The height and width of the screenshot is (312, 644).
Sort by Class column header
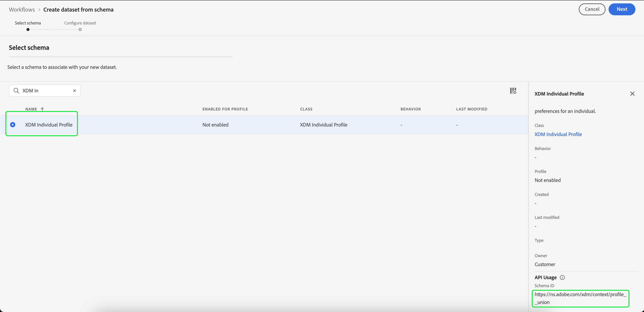(306, 109)
